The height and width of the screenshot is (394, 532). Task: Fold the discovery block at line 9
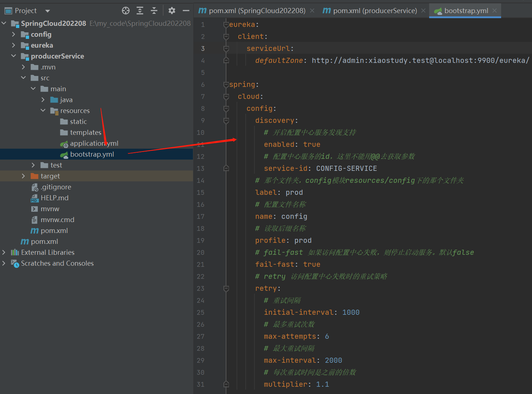[226, 121]
